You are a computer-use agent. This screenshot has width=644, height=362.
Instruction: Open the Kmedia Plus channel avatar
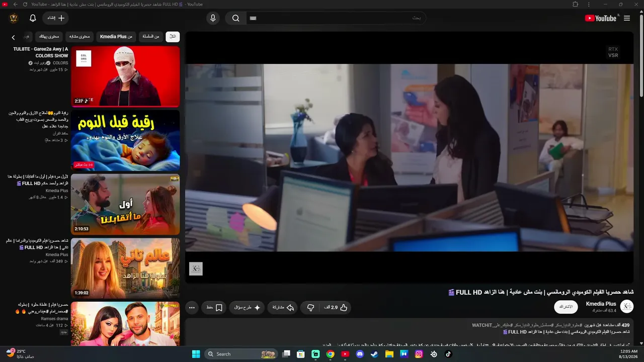[x=627, y=306]
